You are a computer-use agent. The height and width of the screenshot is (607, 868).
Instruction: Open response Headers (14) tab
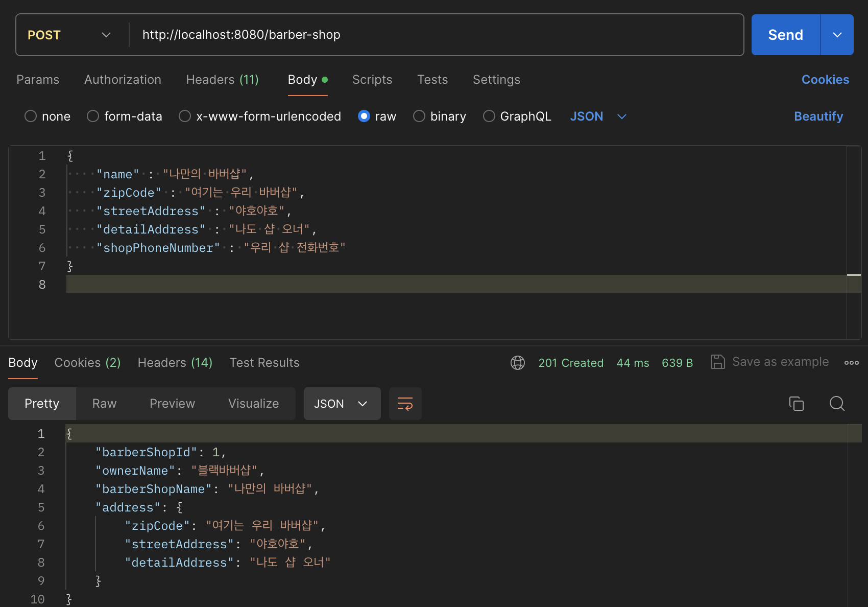tap(175, 363)
